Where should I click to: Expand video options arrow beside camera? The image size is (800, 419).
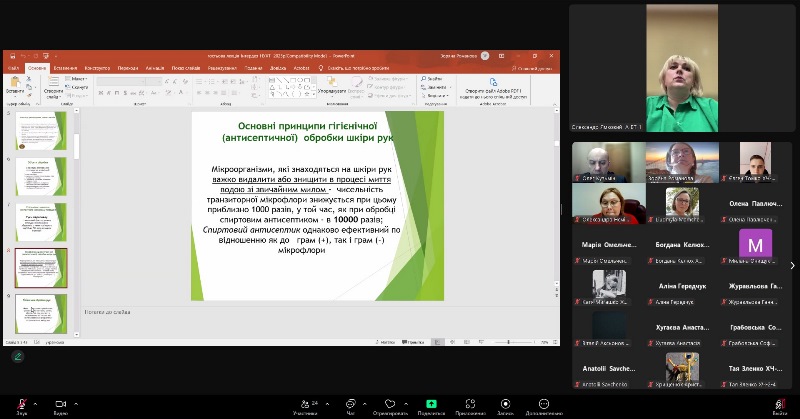pyautogui.click(x=76, y=402)
